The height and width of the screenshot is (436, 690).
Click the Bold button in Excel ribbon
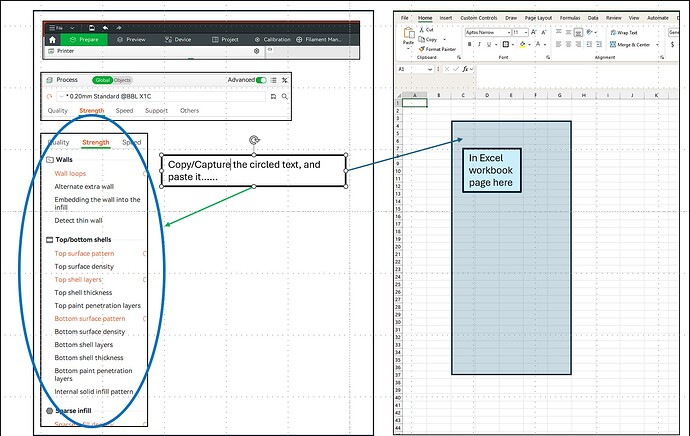[470, 44]
